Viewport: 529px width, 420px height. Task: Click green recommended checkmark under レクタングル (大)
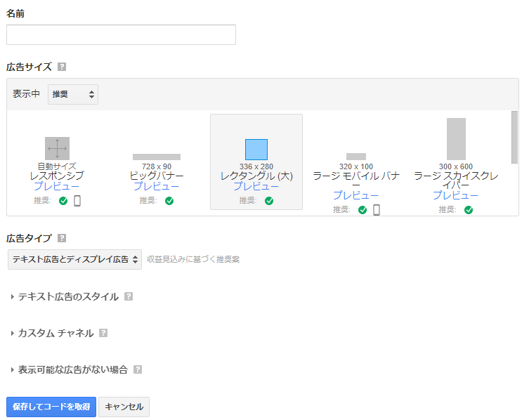pos(269,201)
